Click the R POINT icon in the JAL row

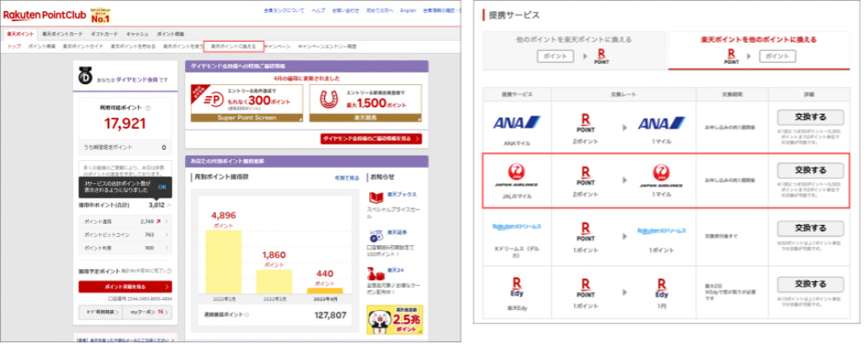[585, 175]
